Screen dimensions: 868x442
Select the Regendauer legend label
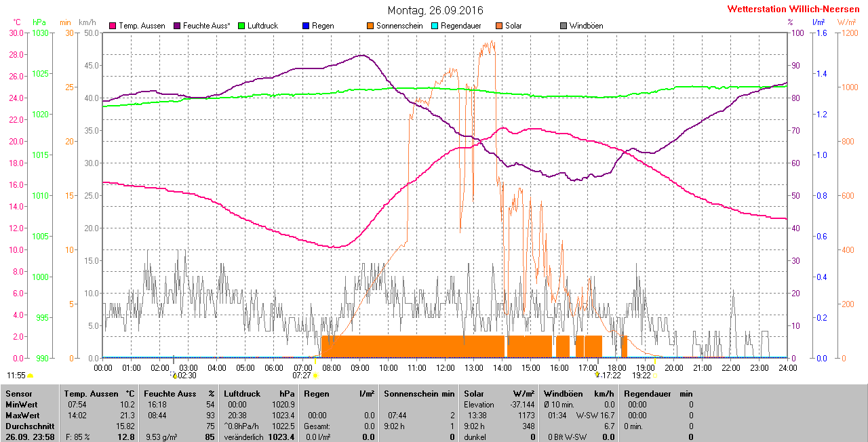coord(461,26)
